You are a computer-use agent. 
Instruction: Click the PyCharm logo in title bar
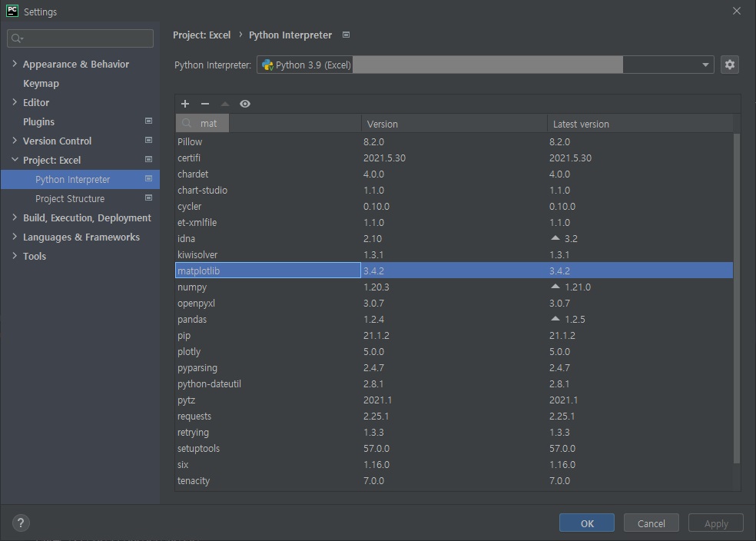[x=12, y=11]
